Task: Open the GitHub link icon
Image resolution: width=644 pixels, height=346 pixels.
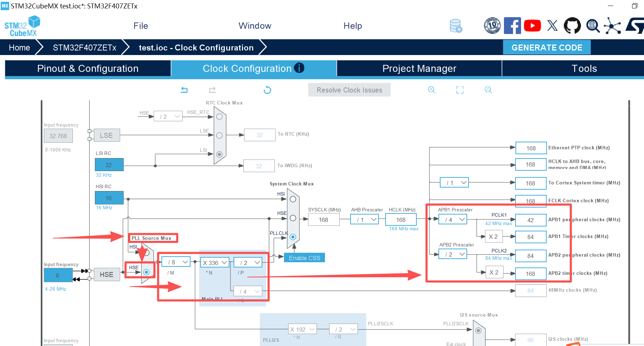Action: [x=572, y=26]
